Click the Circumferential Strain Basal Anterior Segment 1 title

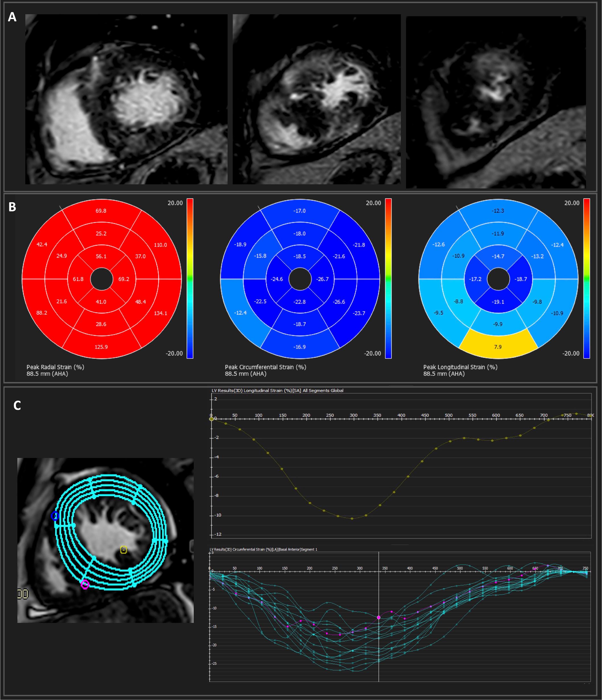pyautogui.click(x=263, y=549)
